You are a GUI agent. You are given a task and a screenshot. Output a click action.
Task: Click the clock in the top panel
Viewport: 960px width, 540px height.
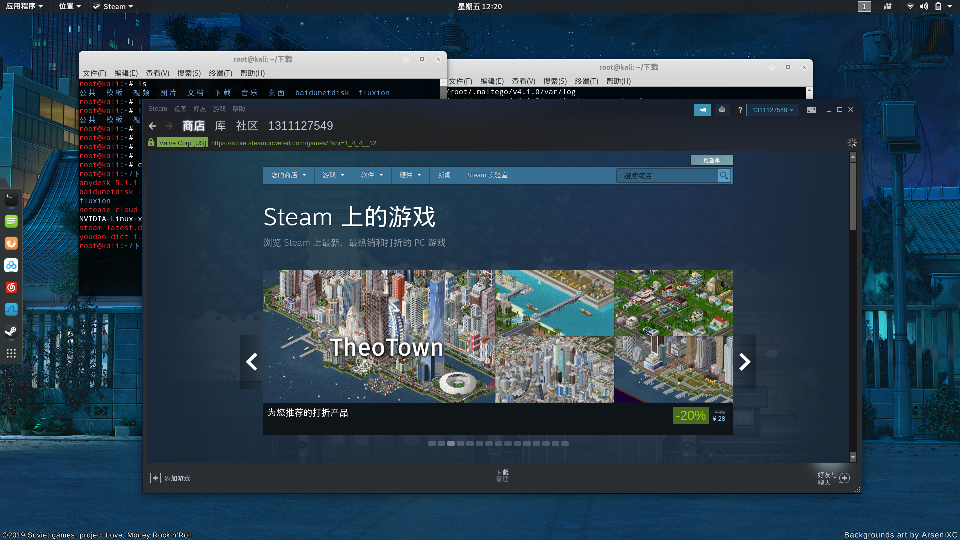(480, 6)
